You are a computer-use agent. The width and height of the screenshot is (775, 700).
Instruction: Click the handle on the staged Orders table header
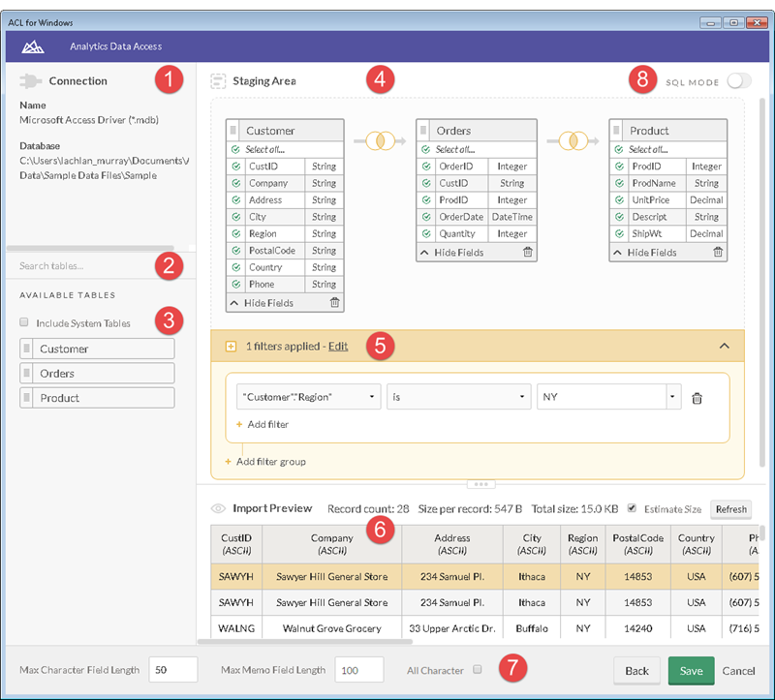[x=423, y=131]
